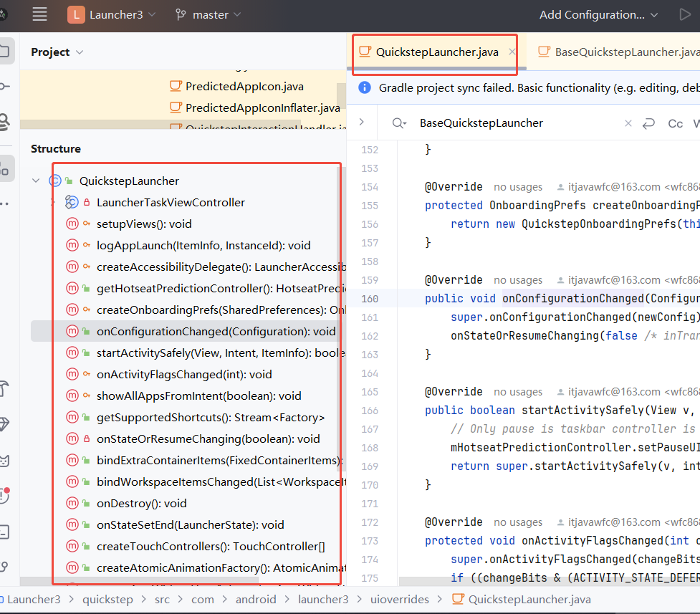Click Gradle sync failed info icon
Image resolution: width=700 pixels, height=614 pixels.
pos(364,87)
